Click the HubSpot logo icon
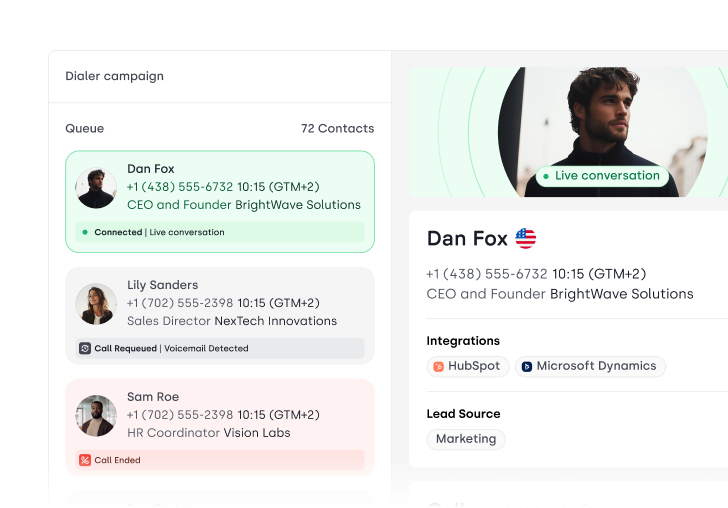Screen dimensions: 728x508 438,367
